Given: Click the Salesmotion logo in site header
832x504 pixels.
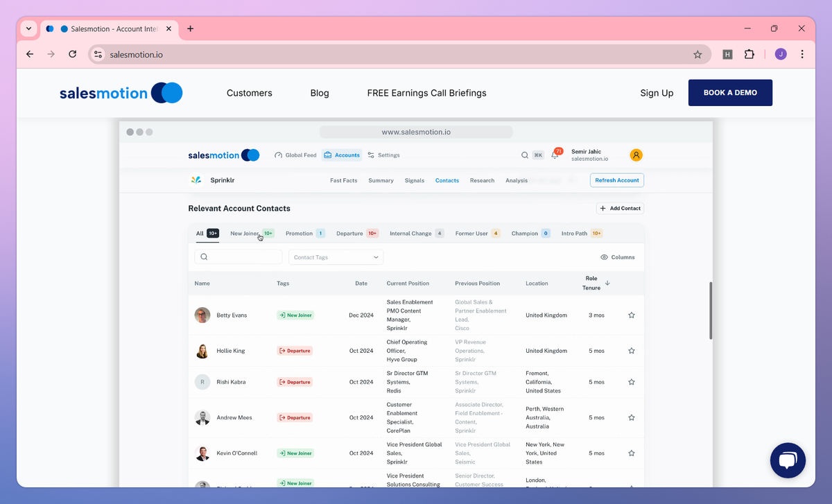Looking at the screenshot, I should [x=121, y=93].
